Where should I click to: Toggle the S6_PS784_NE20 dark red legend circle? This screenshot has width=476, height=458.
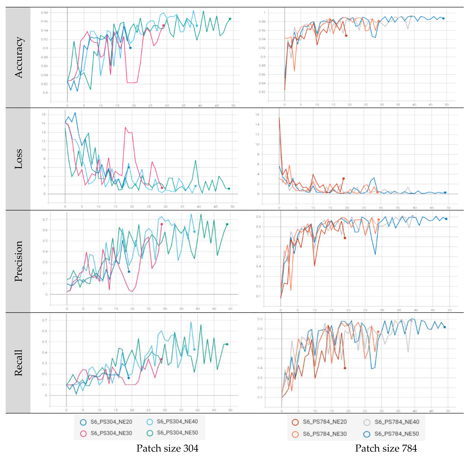coord(295,422)
